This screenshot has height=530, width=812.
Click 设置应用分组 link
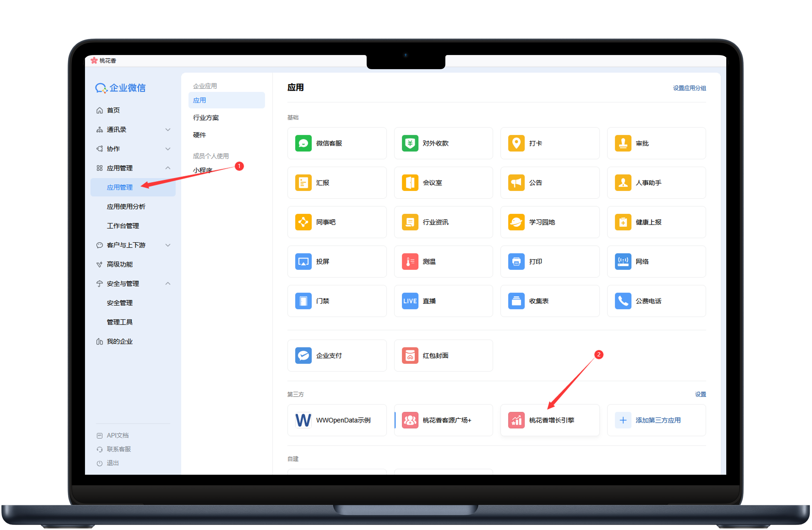689,88
